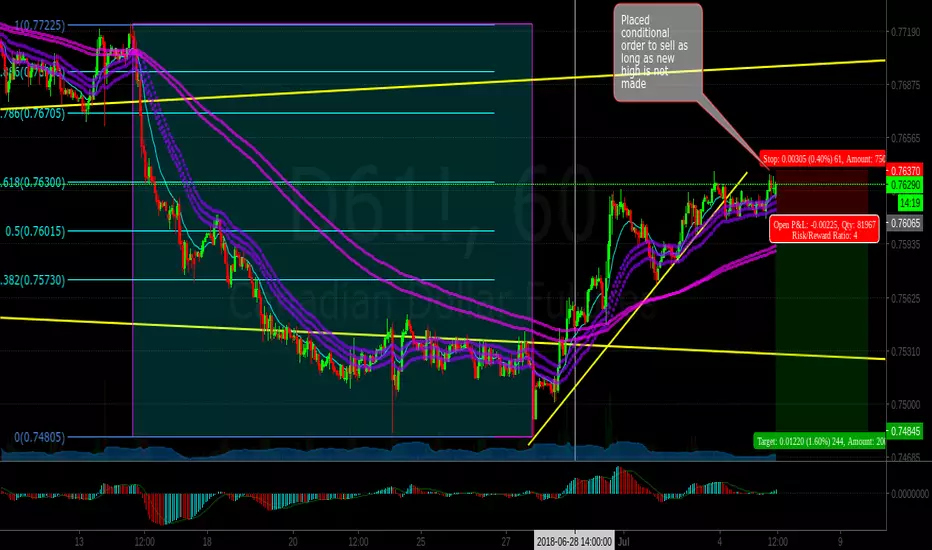Click the green Target: 0.01220 label
Screen dimensions: 932x550
(820, 441)
